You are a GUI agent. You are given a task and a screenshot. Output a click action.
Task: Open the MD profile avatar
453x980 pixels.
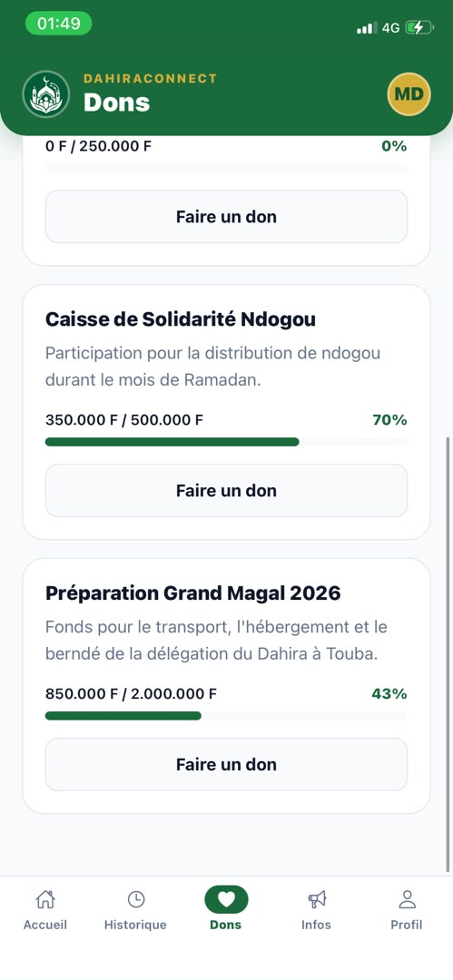click(409, 94)
